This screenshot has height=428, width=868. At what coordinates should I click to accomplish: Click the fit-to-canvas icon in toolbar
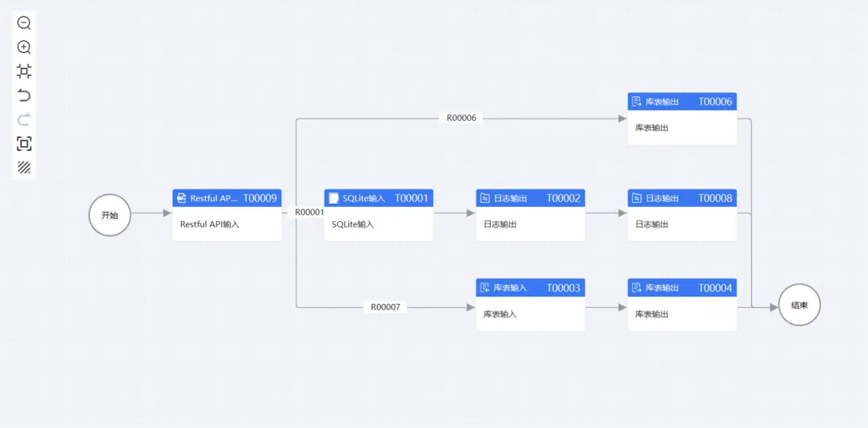click(24, 72)
